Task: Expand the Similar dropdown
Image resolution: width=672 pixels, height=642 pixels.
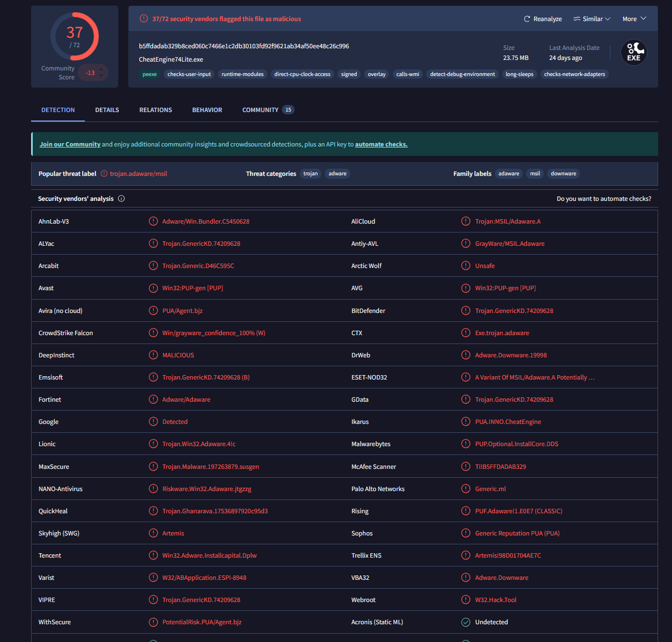Action: (x=592, y=19)
